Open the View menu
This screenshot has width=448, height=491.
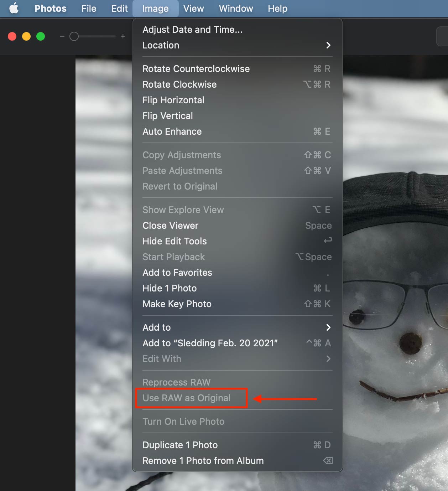click(193, 8)
